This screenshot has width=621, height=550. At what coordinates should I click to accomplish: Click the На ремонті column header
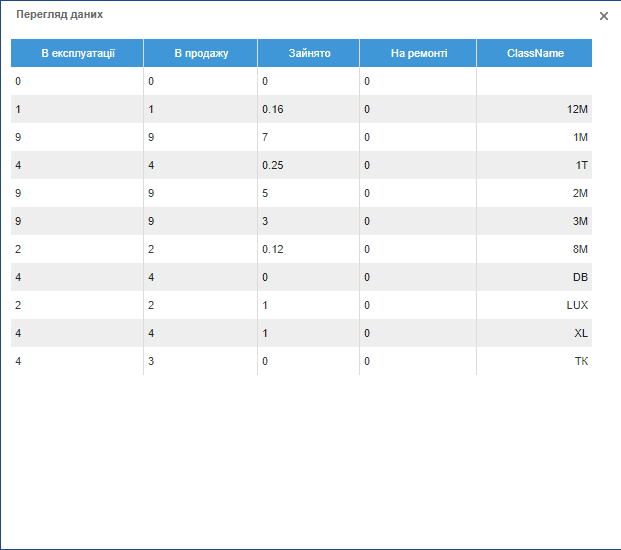(418, 53)
